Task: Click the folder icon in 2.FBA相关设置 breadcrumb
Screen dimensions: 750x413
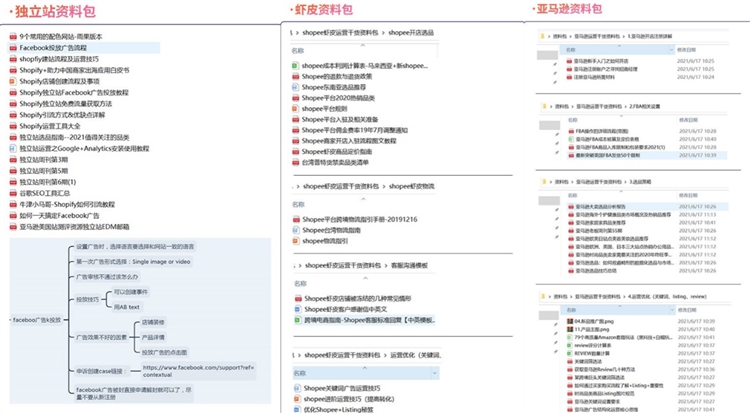Action: pyautogui.click(x=544, y=106)
